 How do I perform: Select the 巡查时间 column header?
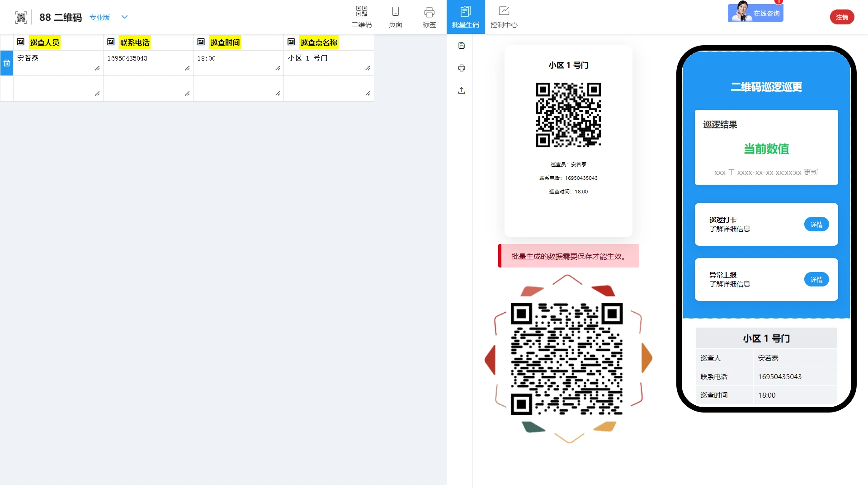pyautogui.click(x=225, y=42)
